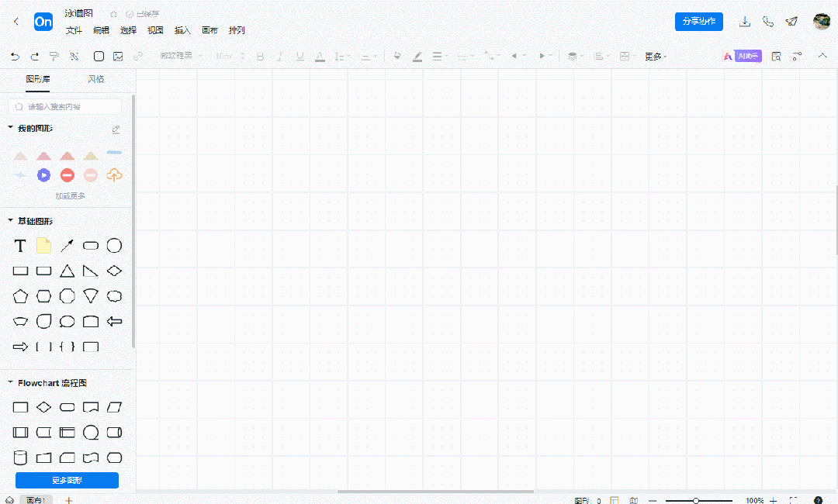Open the 更多 toolbar dropdown
Screen dimensions: 838x504
656,56
